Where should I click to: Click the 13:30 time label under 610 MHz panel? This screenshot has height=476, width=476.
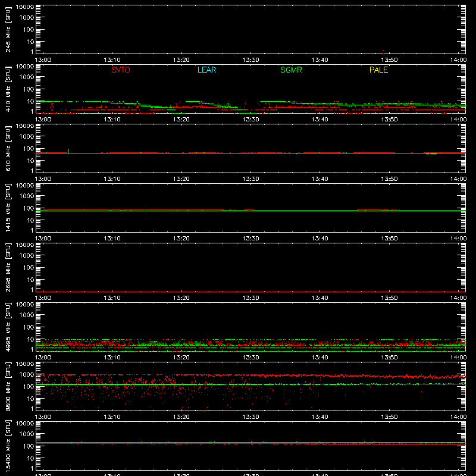click(250, 179)
